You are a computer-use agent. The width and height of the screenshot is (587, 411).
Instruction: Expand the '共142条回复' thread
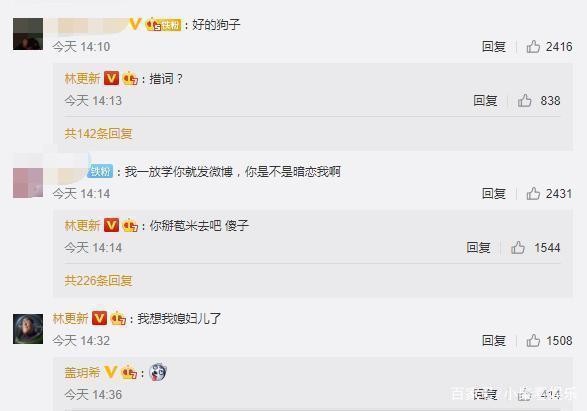pos(98,134)
